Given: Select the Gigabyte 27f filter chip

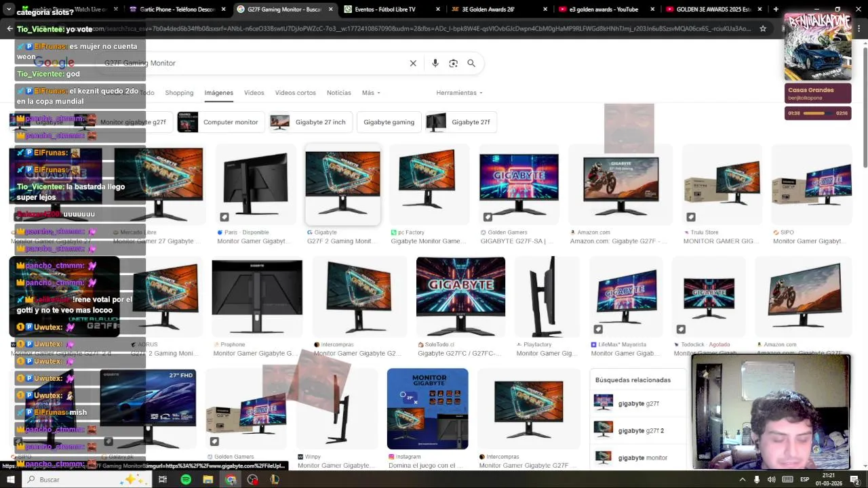Looking at the screenshot, I should pyautogui.click(x=460, y=122).
